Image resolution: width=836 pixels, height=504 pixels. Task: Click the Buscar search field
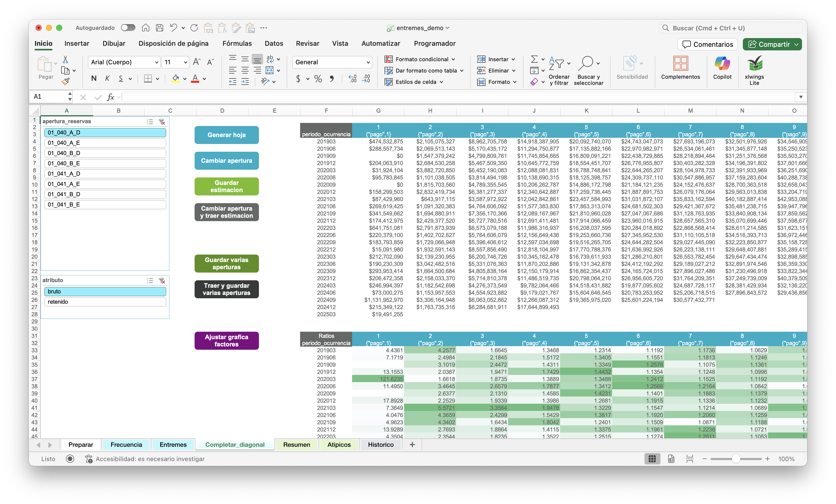[x=730, y=28]
